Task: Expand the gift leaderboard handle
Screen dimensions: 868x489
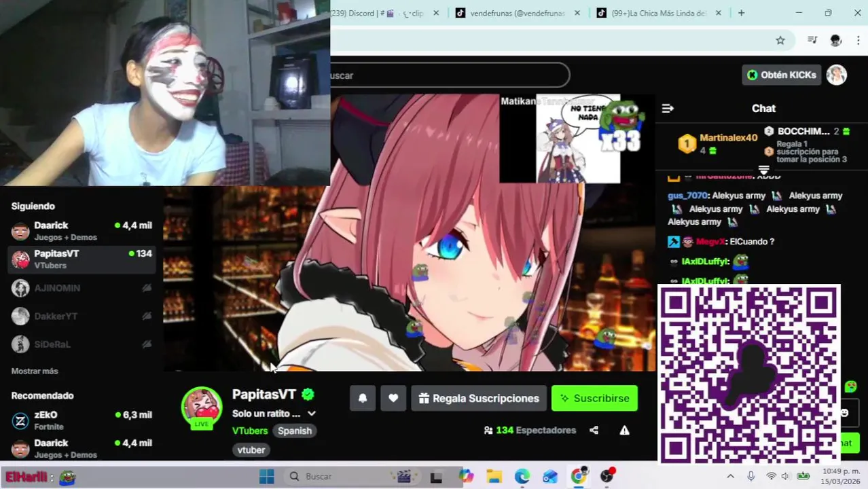Action: (x=763, y=170)
